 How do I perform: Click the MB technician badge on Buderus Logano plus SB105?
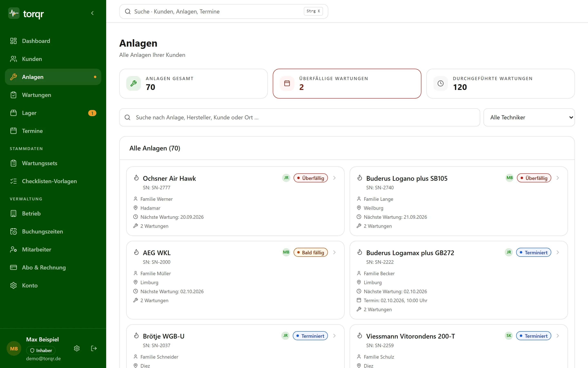point(510,178)
